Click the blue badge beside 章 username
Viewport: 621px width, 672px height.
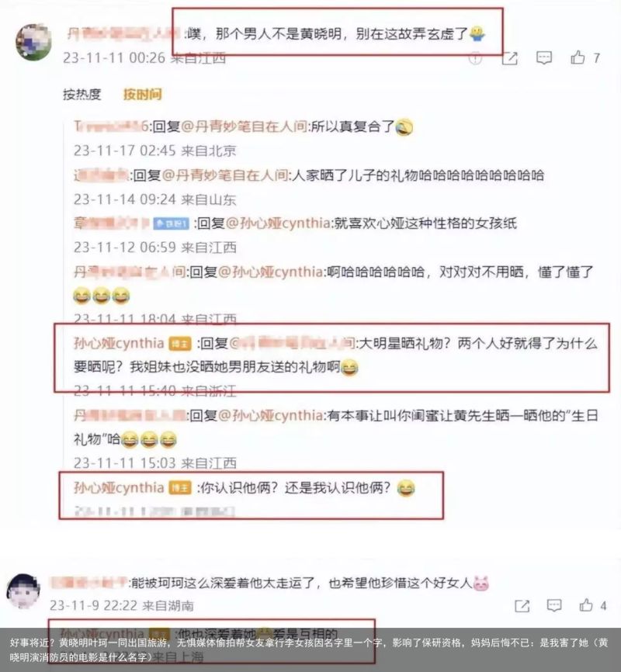click(x=171, y=223)
